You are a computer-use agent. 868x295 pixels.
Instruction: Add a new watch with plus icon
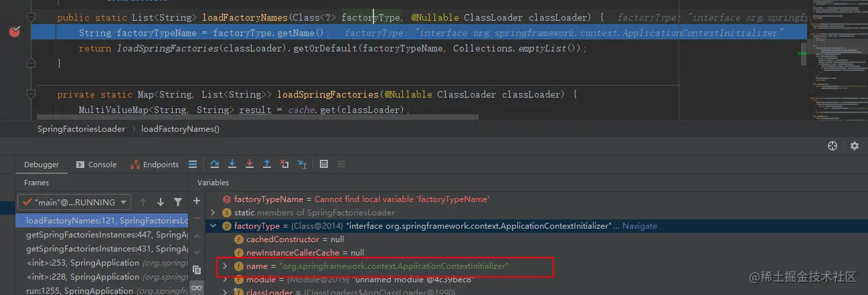pyautogui.click(x=197, y=201)
